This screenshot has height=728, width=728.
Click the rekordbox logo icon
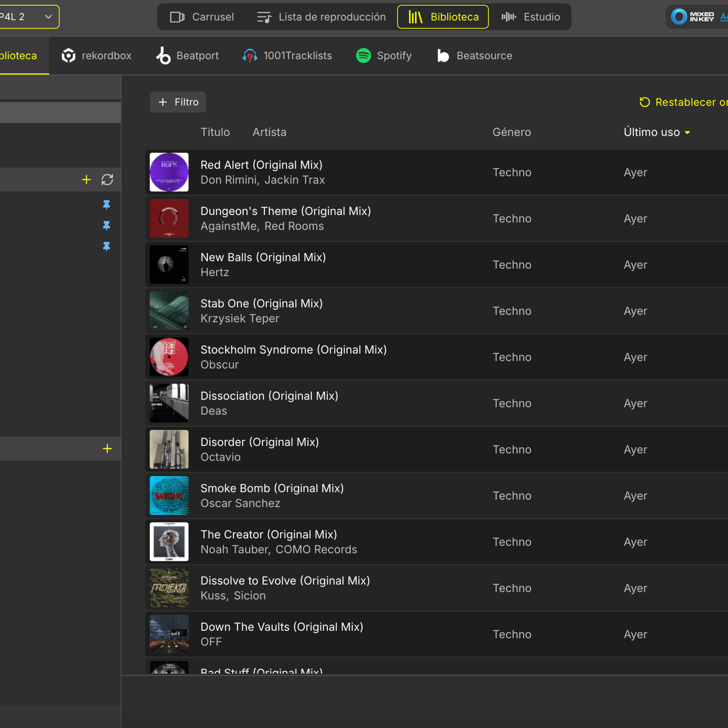coord(68,56)
